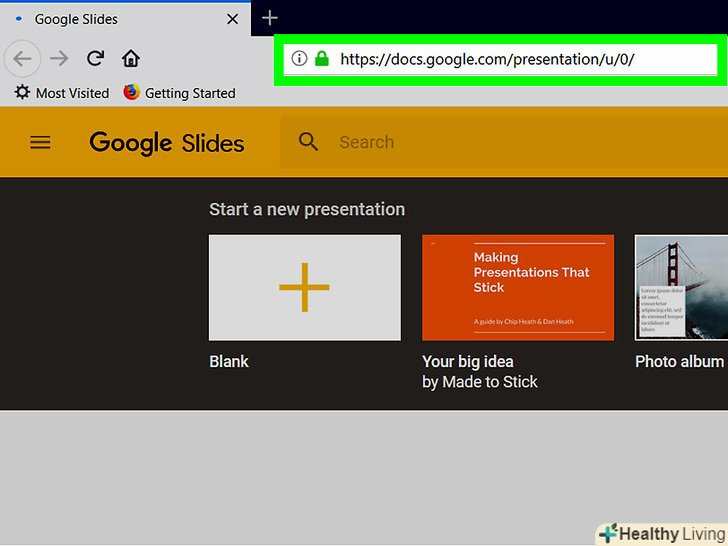Click the browser forward arrow button

(59, 58)
